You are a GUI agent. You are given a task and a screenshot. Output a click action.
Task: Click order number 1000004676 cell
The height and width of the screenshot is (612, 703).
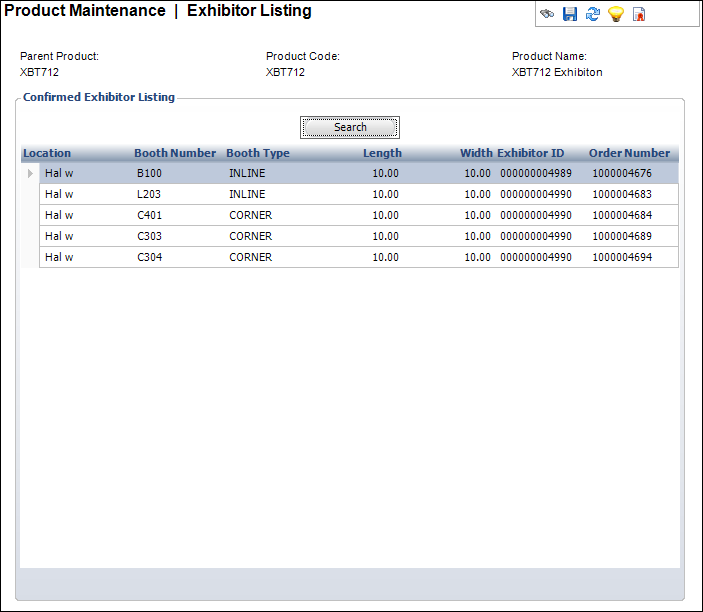[x=621, y=173]
